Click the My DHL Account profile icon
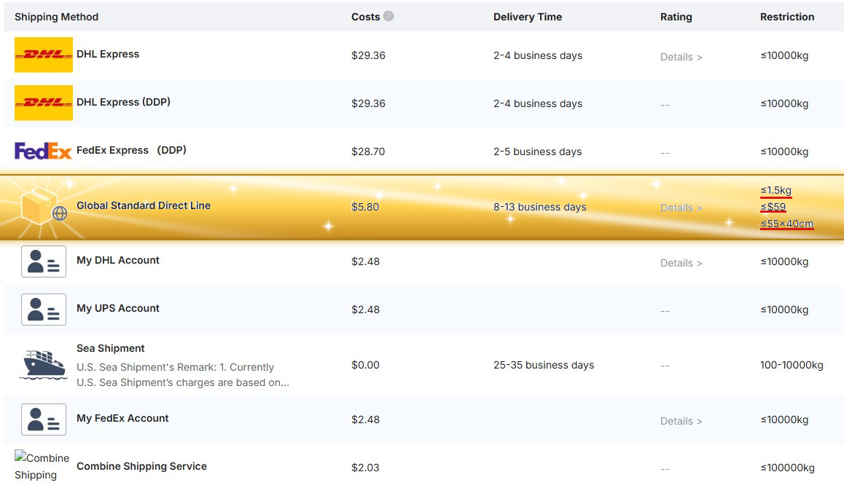The height and width of the screenshot is (504, 844). tap(44, 261)
